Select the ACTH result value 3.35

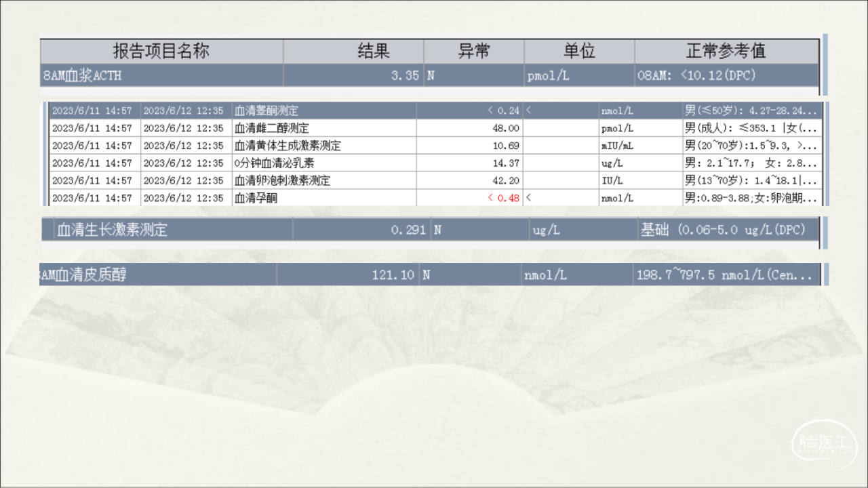pyautogui.click(x=405, y=75)
